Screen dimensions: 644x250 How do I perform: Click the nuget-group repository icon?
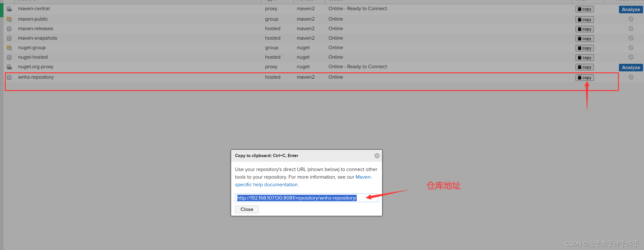[9, 48]
